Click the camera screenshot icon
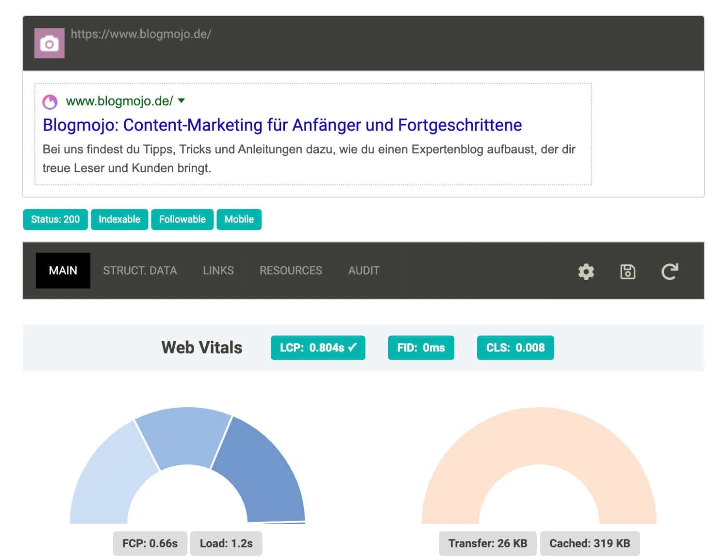This screenshot has width=728, height=560. click(49, 44)
